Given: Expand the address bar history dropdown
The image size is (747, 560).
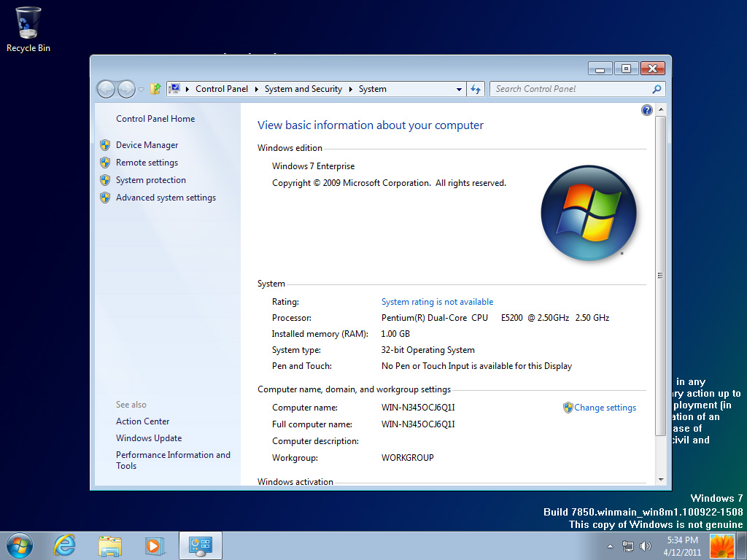Looking at the screenshot, I should pos(459,89).
